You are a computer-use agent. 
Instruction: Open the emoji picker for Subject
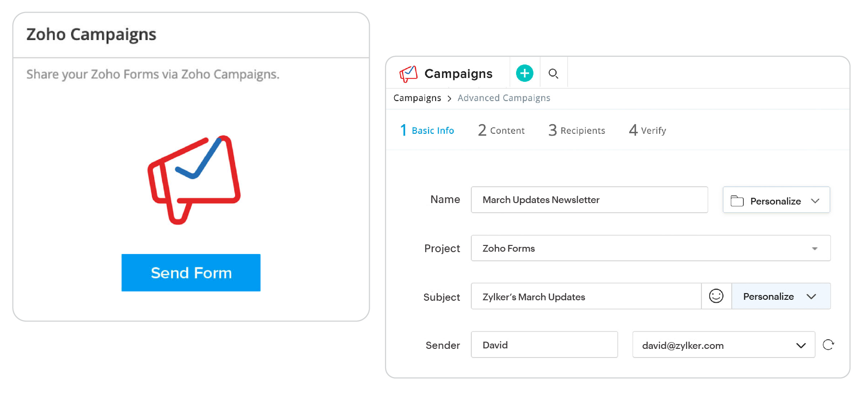716,296
